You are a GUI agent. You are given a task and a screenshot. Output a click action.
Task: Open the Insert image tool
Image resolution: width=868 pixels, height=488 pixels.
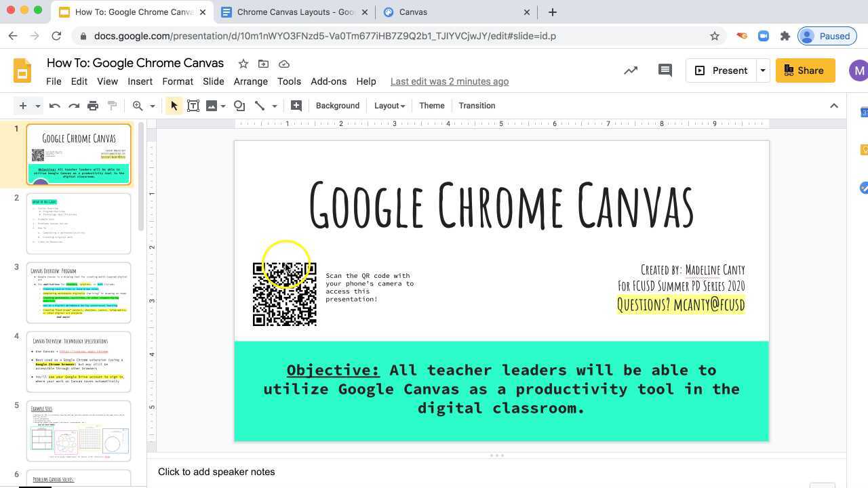(212, 105)
